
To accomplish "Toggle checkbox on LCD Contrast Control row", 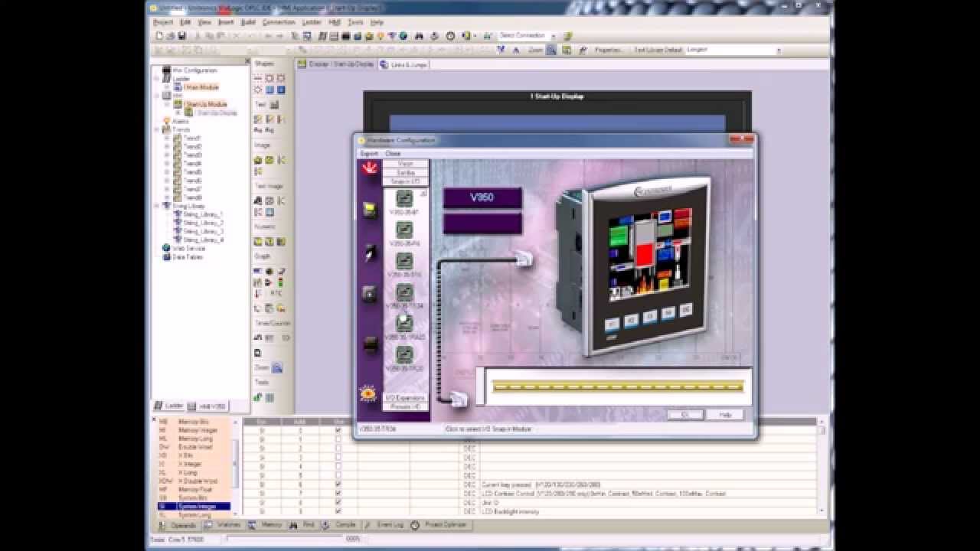I will click(338, 493).
